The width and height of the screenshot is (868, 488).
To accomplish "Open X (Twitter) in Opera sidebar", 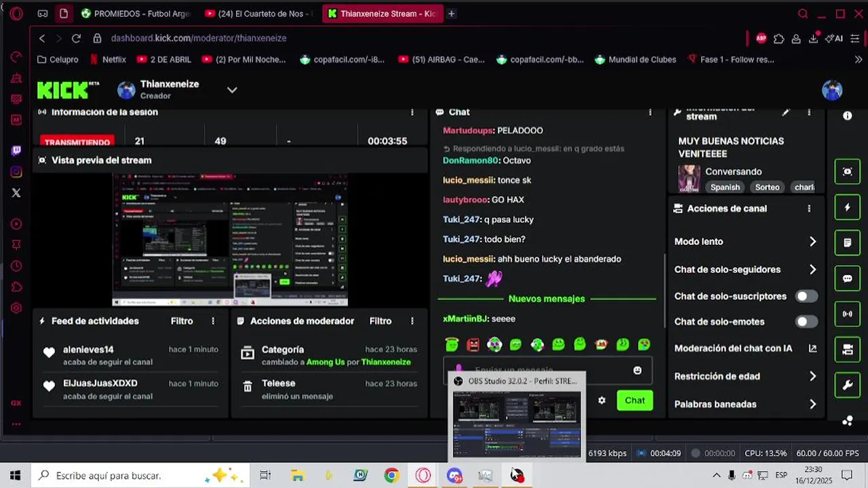I will (16, 193).
